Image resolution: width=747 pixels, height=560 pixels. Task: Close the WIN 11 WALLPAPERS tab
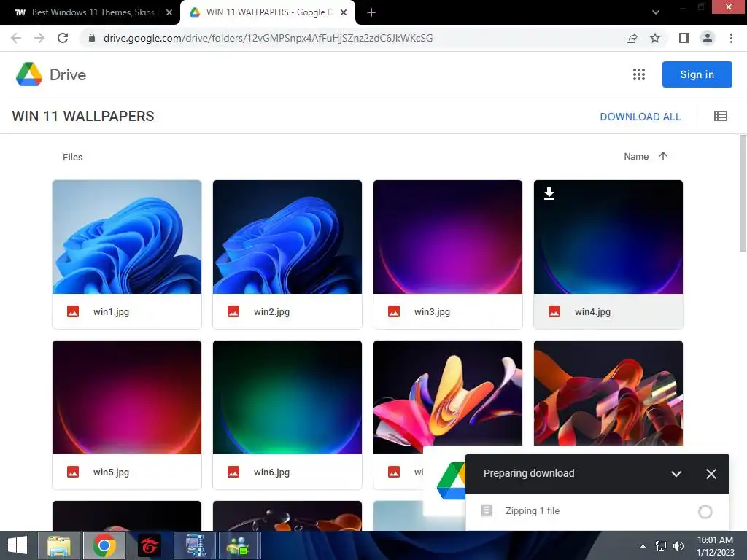pyautogui.click(x=344, y=12)
